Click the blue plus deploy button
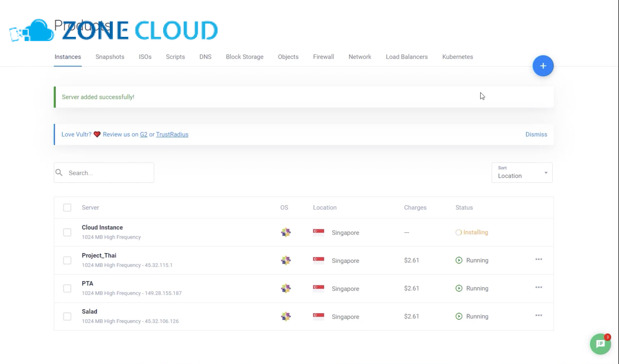Viewport: 619px width, 364px height. click(x=543, y=66)
